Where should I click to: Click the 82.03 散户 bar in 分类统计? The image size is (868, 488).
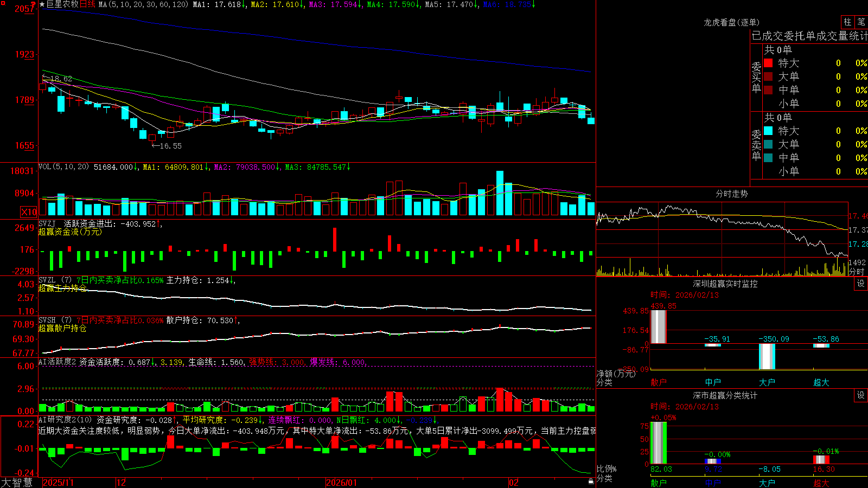659,443
